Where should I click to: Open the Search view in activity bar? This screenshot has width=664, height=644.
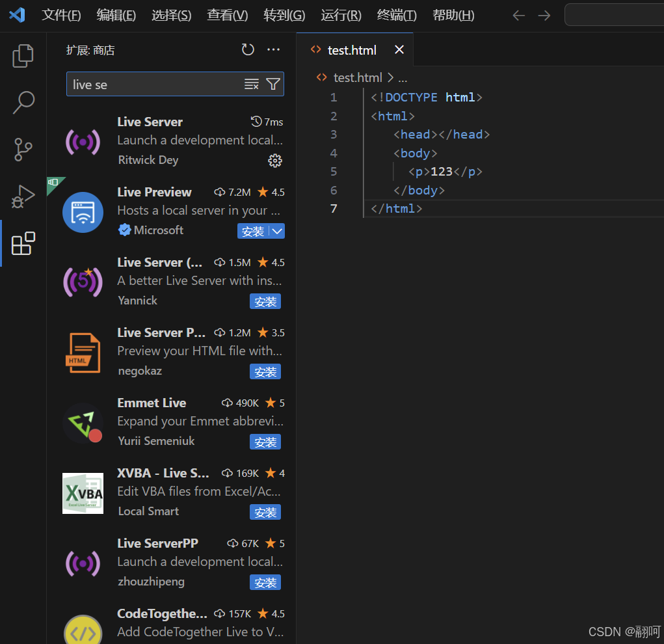click(23, 103)
